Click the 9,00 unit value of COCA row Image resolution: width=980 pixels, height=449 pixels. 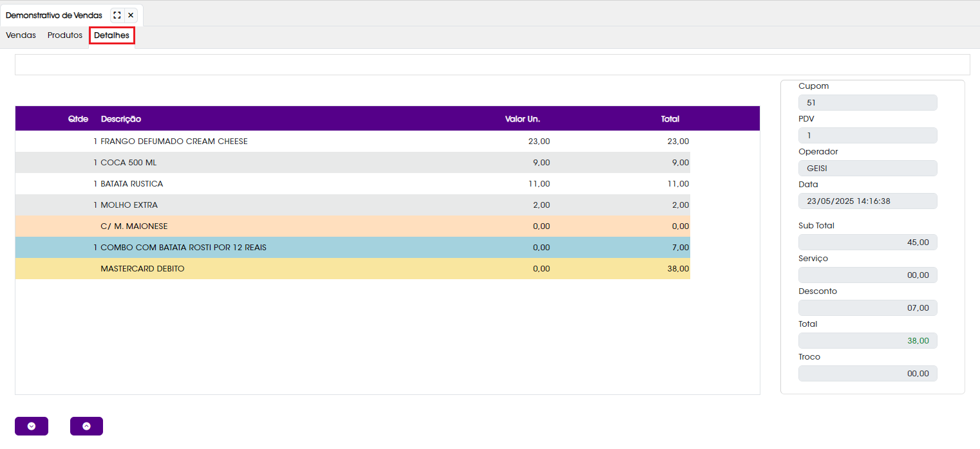point(542,163)
